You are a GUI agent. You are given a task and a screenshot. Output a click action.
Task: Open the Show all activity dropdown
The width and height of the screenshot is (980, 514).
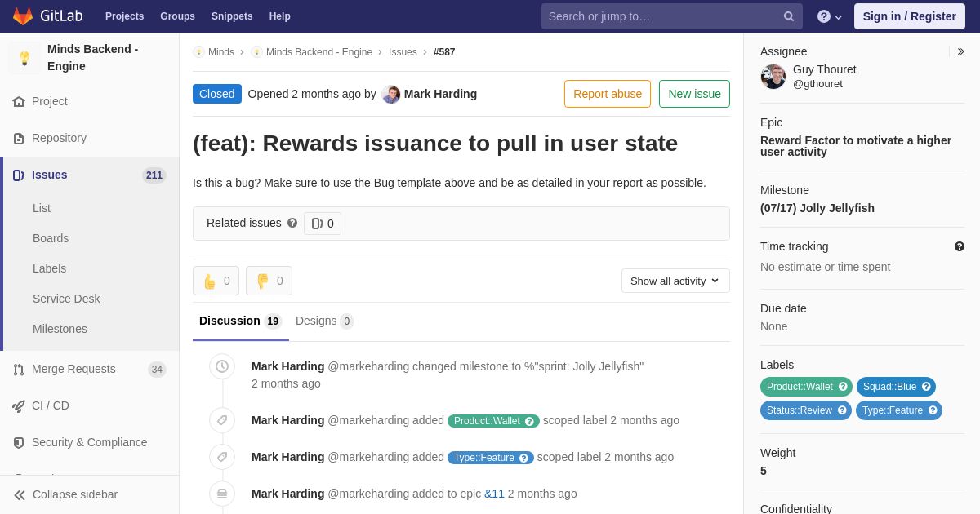pyautogui.click(x=675, y=281)
